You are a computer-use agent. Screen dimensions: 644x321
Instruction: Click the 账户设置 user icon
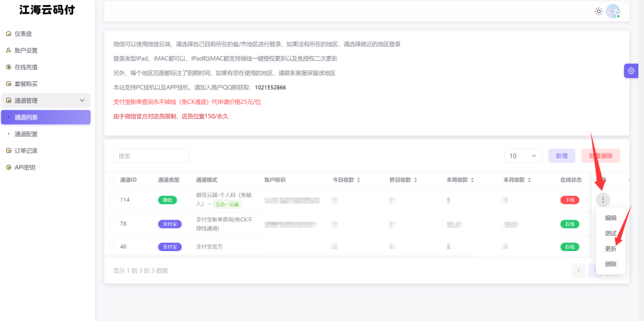pyautogui.click(x=9, y=50)
